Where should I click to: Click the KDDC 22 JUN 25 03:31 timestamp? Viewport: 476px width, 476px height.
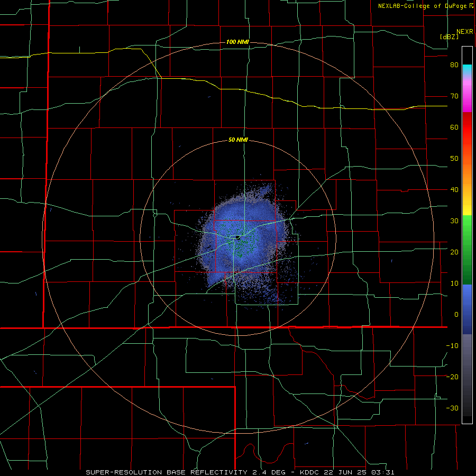click(x=347, y=472)
